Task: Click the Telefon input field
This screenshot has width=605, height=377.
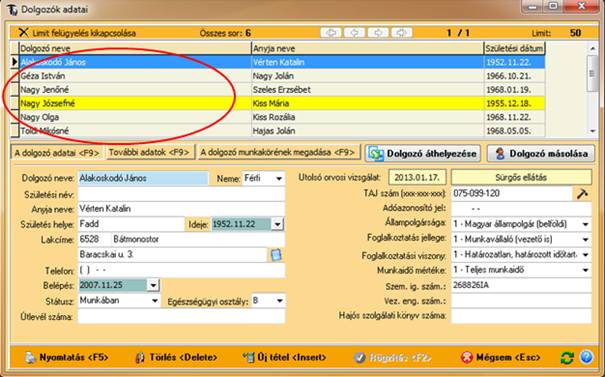Action: pos(181,270)
